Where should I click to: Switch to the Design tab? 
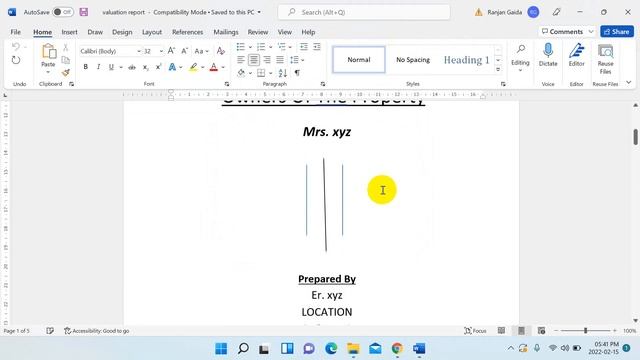tap(122, 32)
